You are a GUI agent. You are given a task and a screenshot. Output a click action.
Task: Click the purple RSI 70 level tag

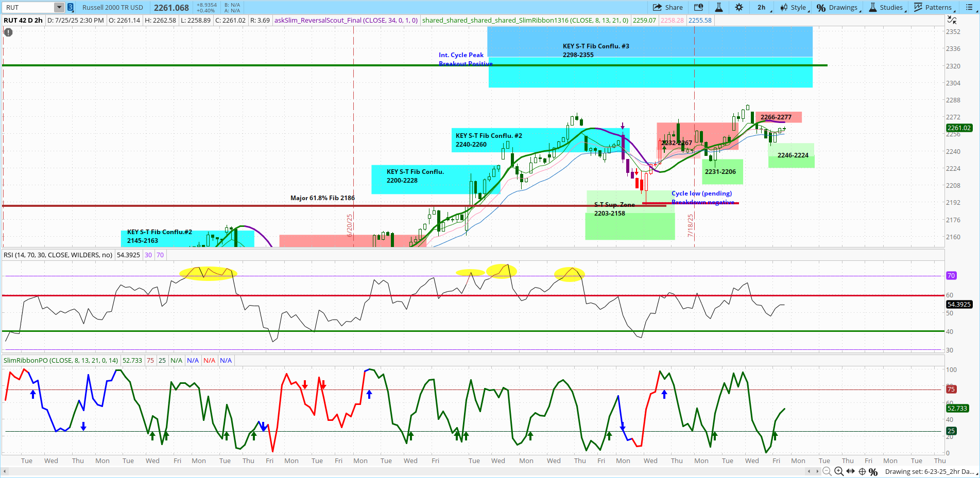pos(951,276)
